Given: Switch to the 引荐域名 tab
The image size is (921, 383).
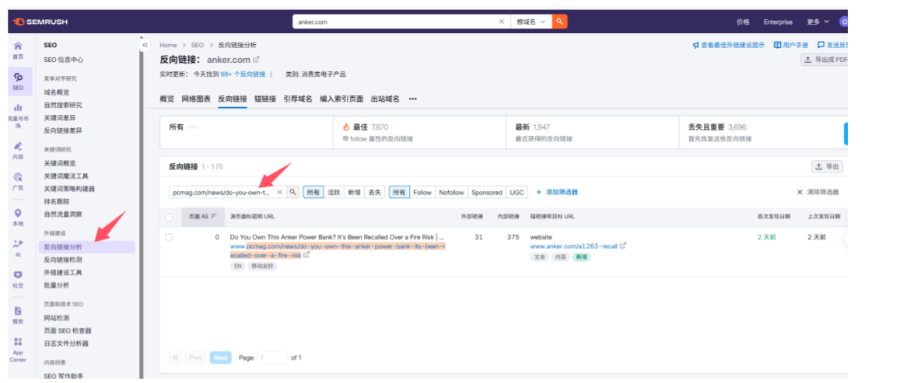Looking at the screenshot, I should click(x=298, y=99).
